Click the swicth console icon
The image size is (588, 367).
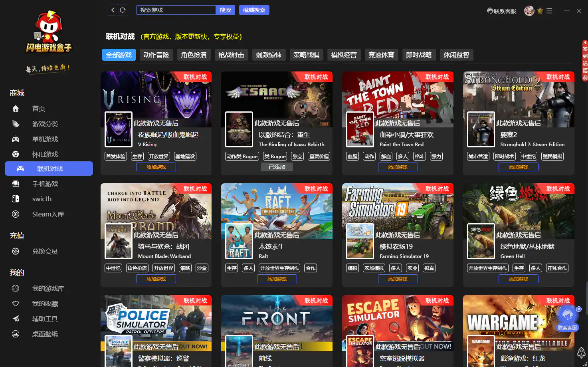point(16,199)
